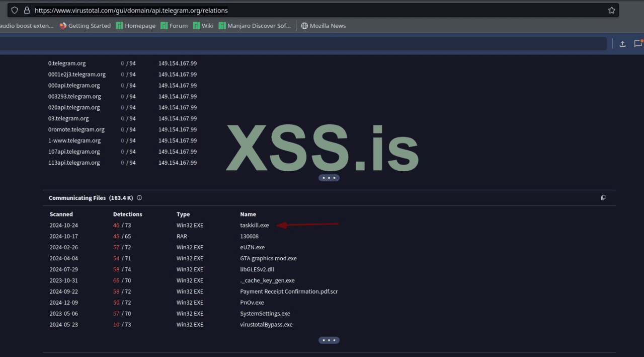The width and height of the screenshot is (644, 357).
Task: Click detection count 66 / 70
Action: click(122, 281)
